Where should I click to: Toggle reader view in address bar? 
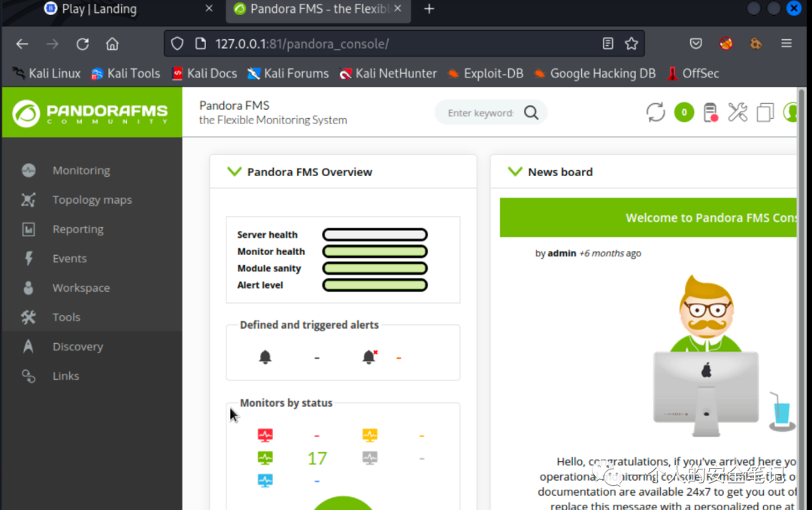tap(608, 44)
